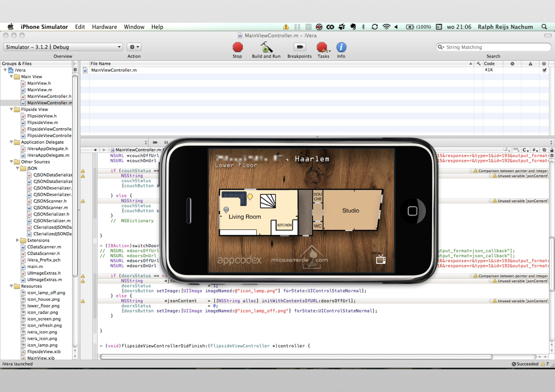Collapse the Other Sources folder
Screen dimensions: 555x392
(11, 162)
